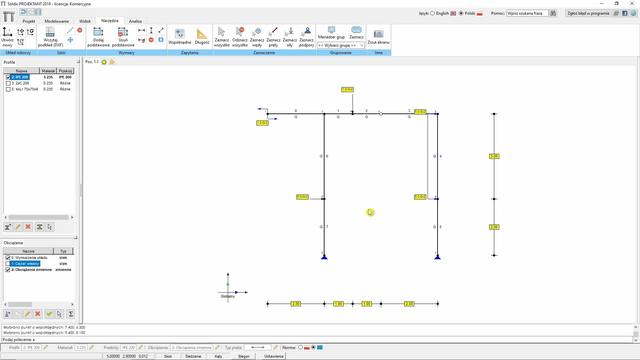Toggle the checkbox for profile 2. IPE 200
The width and height of the screenshot is (640, 360).
click(x=8, y=77)
